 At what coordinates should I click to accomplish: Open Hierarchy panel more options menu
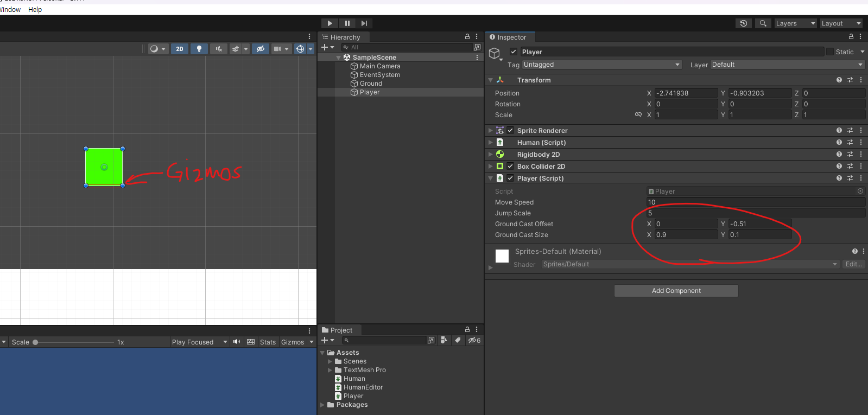(x=477, y=36)
